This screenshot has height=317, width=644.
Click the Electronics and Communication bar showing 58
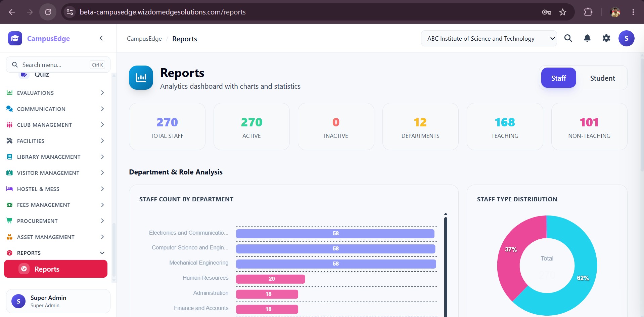tap(335, 233)
